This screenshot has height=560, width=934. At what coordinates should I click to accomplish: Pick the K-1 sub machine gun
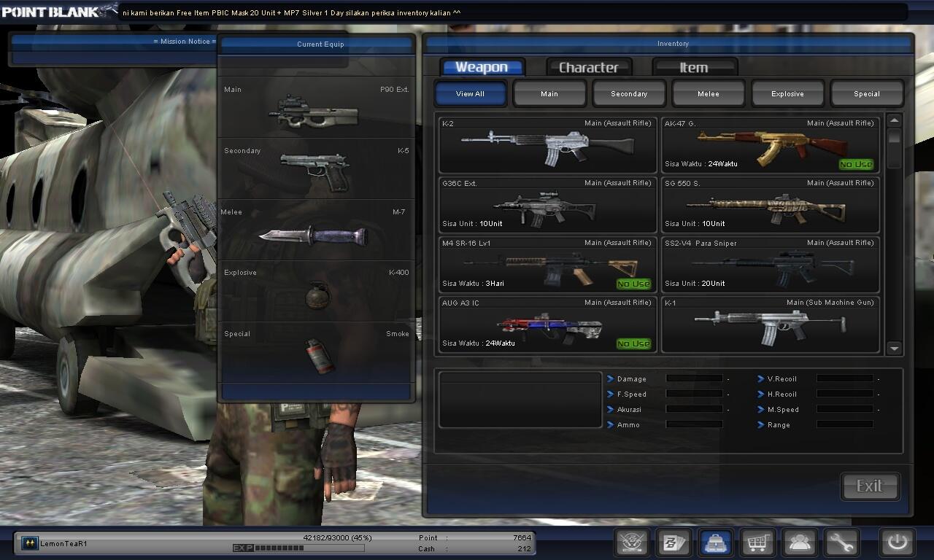(x=771, y=324)
